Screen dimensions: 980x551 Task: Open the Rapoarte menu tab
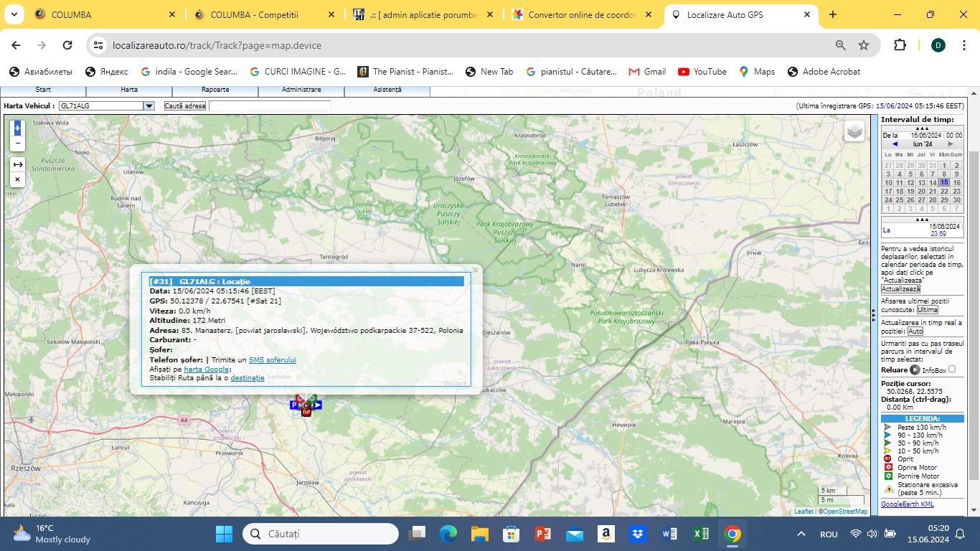(x=215, y=90)
